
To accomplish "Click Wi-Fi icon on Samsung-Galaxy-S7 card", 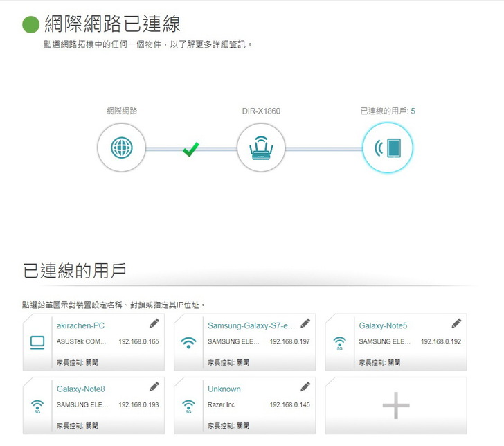I will click(188, 342).
